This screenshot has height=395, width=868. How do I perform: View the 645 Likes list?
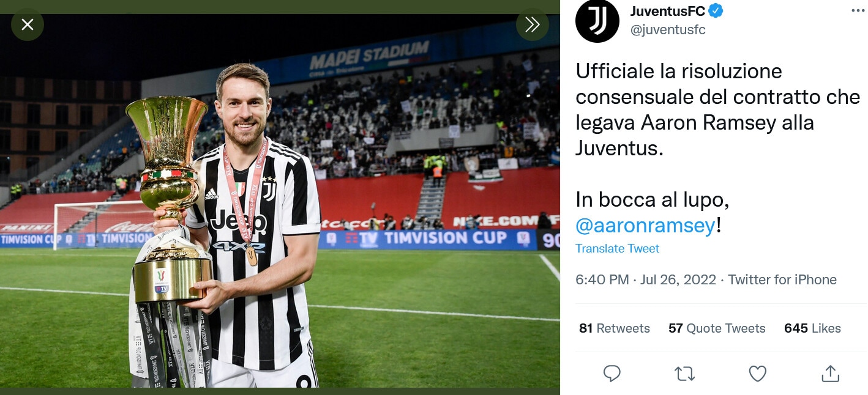pyautogui.click(x=812, y=328)
